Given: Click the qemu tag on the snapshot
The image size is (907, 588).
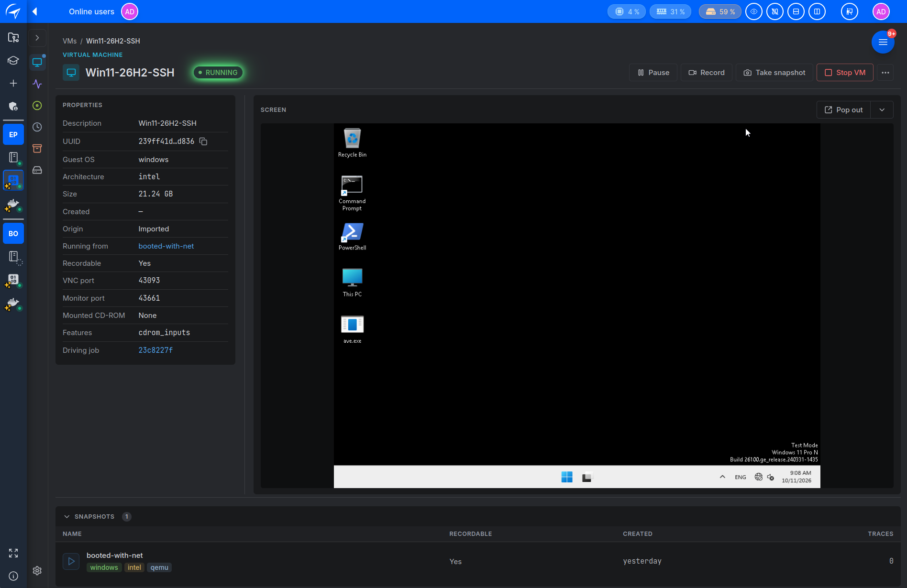Looking at the screenshot, I should tap(159, 567).
